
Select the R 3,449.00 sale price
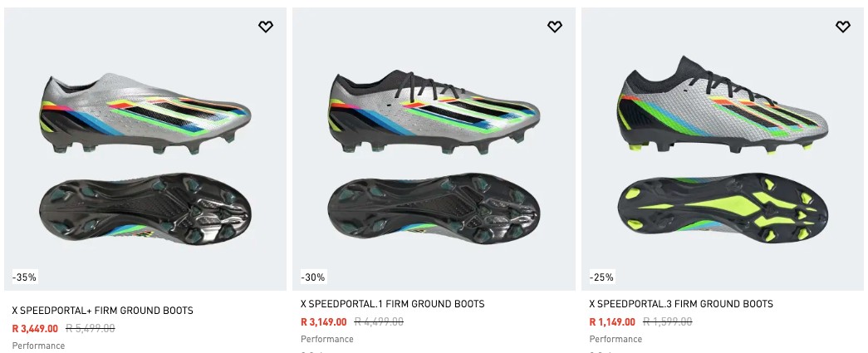(35, 328)
